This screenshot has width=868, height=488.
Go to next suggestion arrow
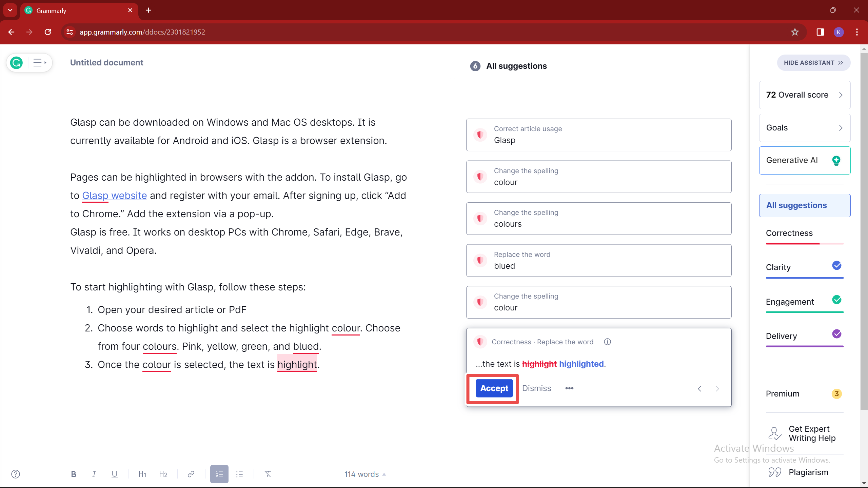pos(717,389)
